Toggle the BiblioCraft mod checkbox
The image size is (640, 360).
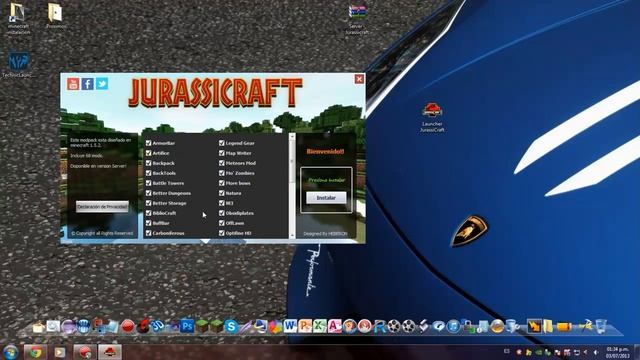149,213
